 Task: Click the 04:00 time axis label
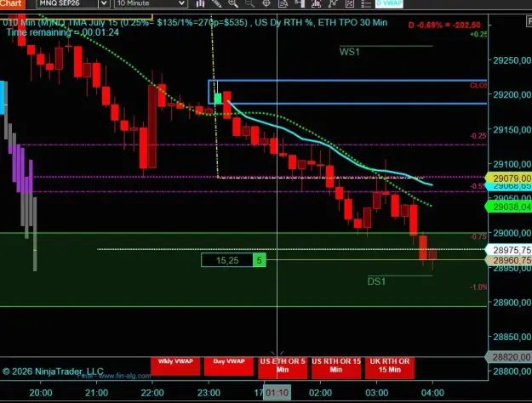coord(432,393)
